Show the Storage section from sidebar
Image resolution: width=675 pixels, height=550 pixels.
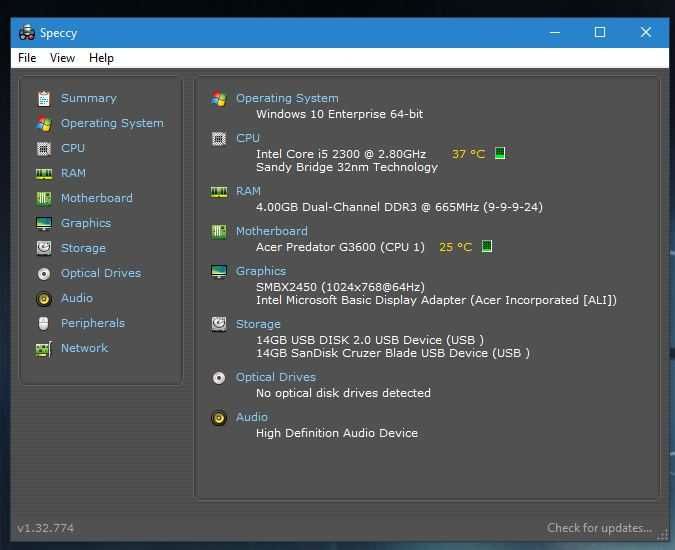point(83,248)
